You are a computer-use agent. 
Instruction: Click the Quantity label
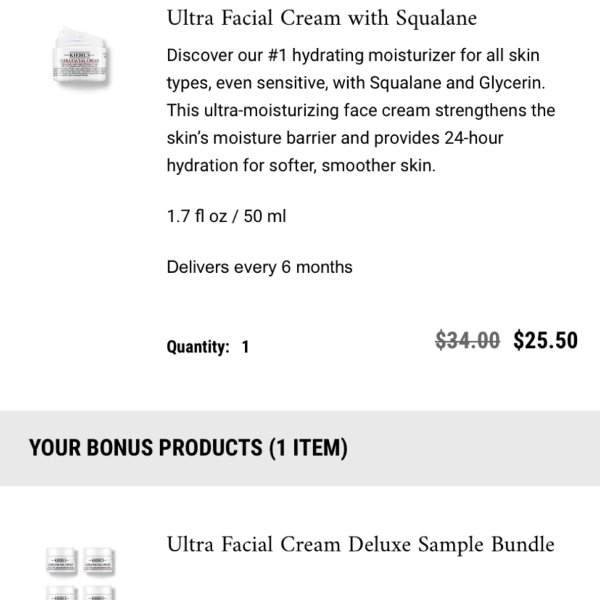pos(198,347)
